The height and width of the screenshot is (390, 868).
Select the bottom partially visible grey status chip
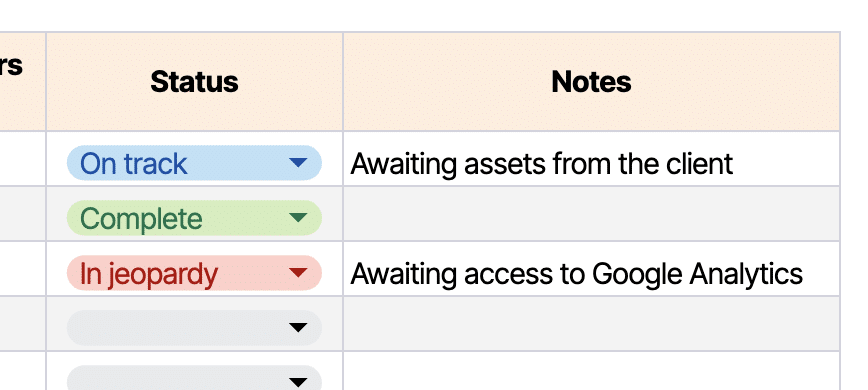tap(194, 378)
